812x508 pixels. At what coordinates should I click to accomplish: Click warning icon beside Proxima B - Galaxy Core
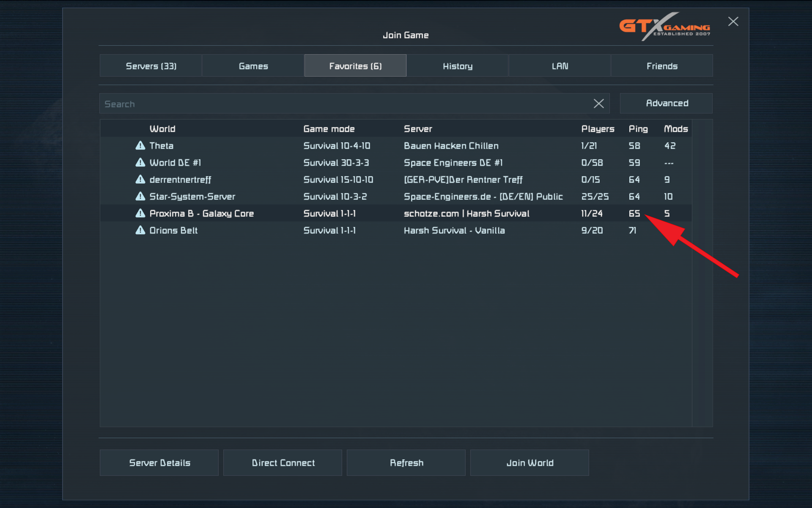click(140, 213)
